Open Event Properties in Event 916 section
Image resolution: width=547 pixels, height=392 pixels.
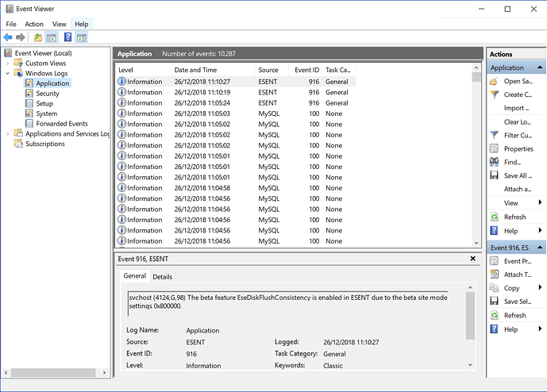tap(518, 261)
